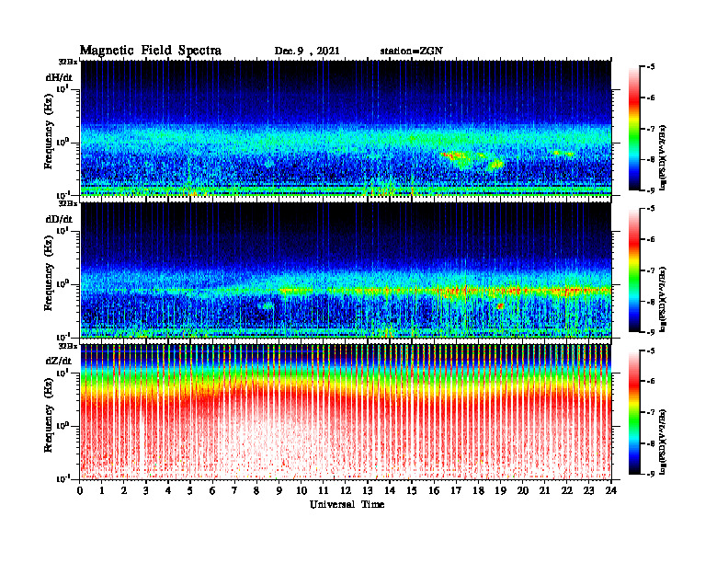The image size is (728, 563).
Task: Click hour 5 on the Universal Time axis
Action: pyautogui.click(x=190, y=490)
